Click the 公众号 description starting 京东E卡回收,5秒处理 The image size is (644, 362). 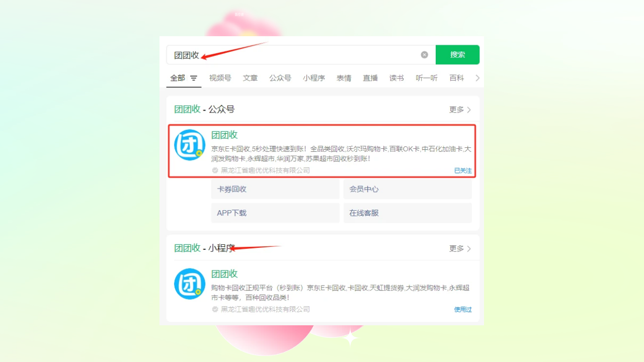click(341, 154)
